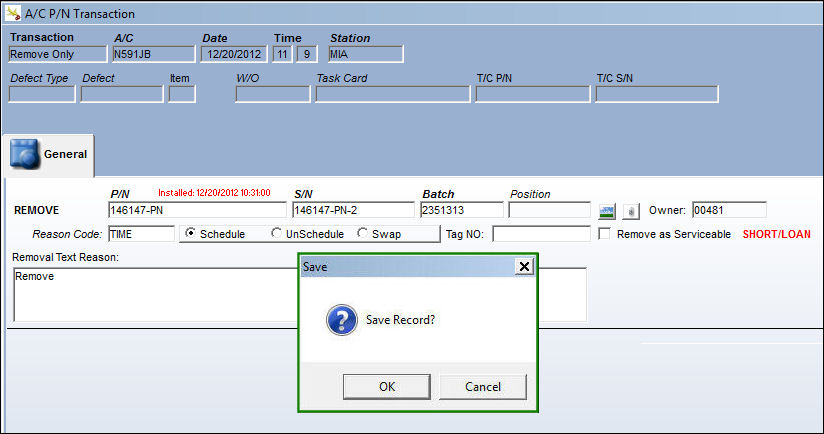Click the P/N field with 146147-PN
The width and height of the screenshot is (824, 434).
197,210
